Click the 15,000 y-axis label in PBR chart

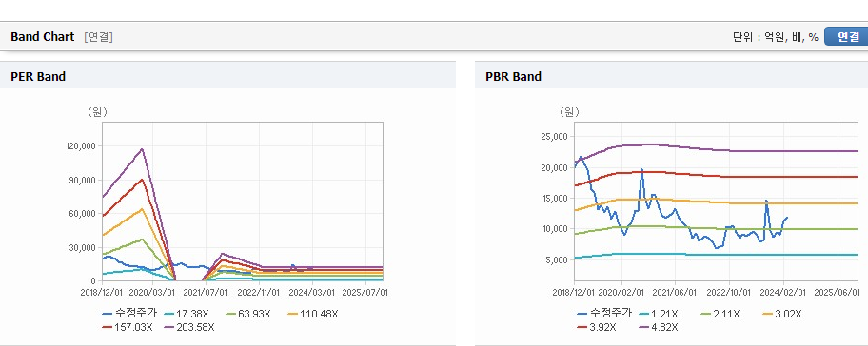[555, 198]
